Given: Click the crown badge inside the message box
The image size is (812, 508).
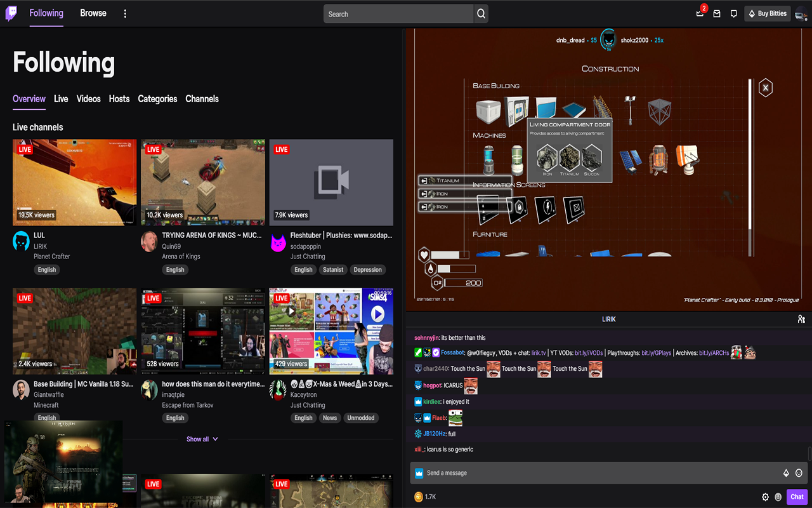Looking at the screenshot, I should point(419,473).
